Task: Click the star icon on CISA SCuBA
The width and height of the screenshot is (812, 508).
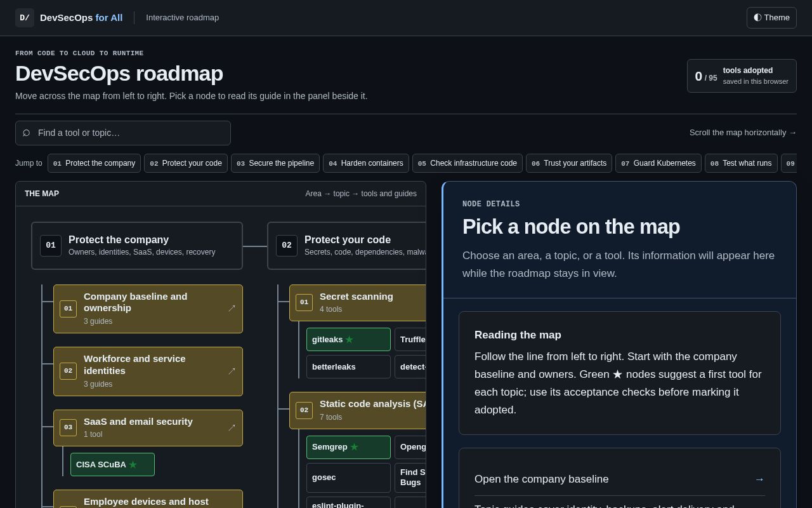Action: [133, 465]
